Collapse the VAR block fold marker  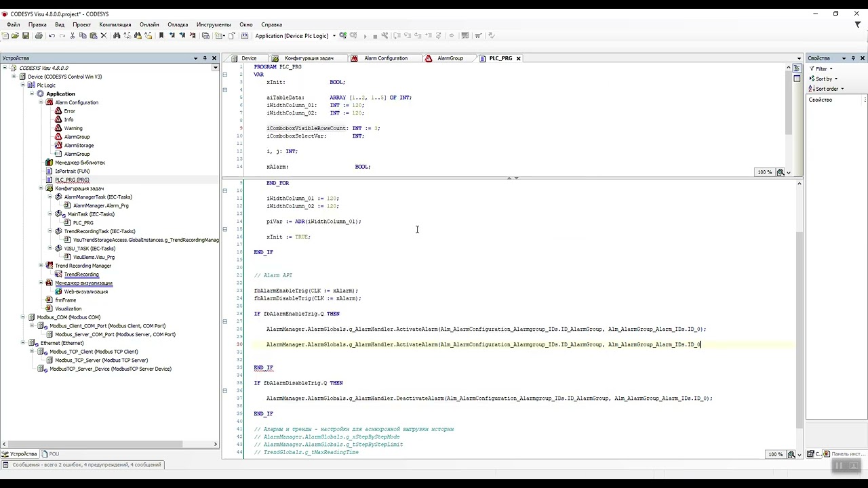[225, 75]
